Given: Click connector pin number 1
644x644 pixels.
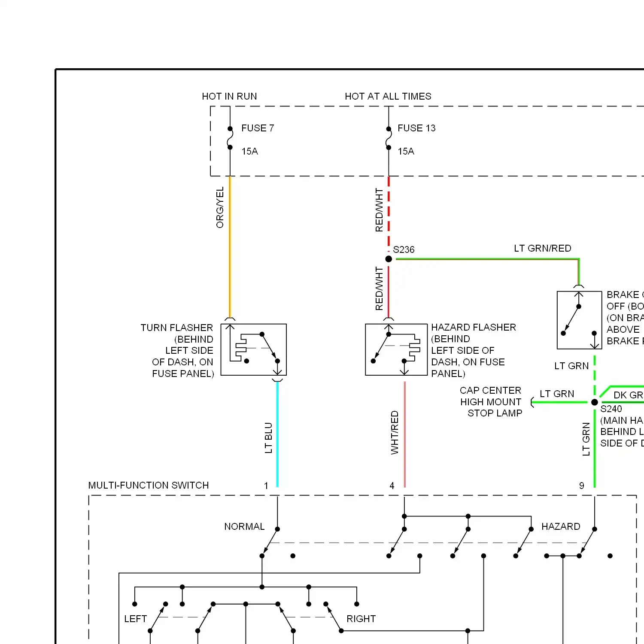Looking at the screenshot, I should click(x=266, y=486).
